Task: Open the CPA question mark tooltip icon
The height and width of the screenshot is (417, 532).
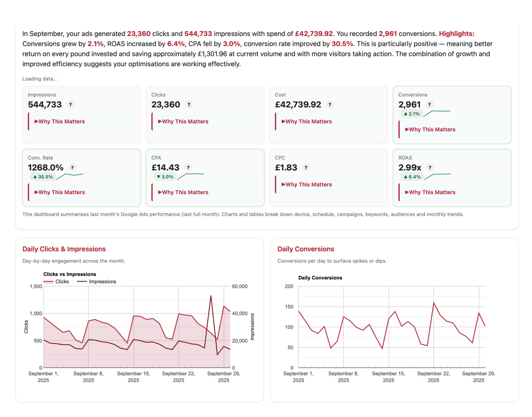Action: pos(188,167)
